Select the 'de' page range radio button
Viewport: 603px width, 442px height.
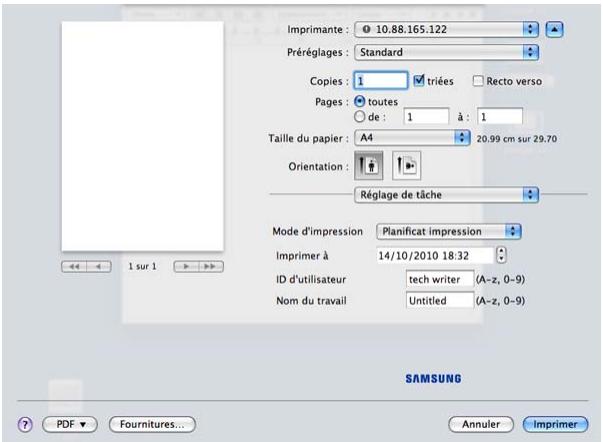[360, 117]
